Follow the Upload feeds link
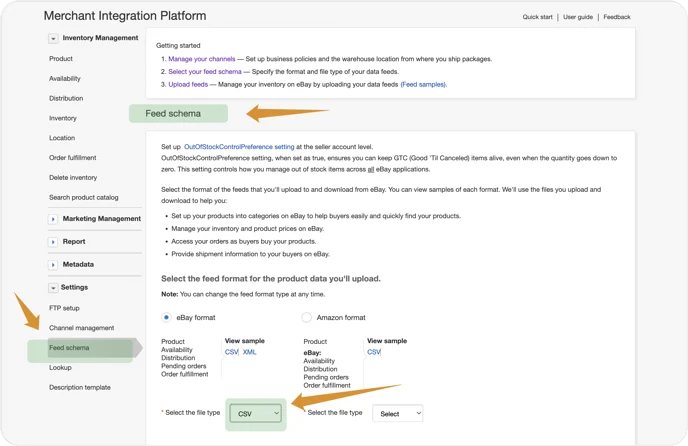The height and width of the screenshot is (446, 688). 188,84
